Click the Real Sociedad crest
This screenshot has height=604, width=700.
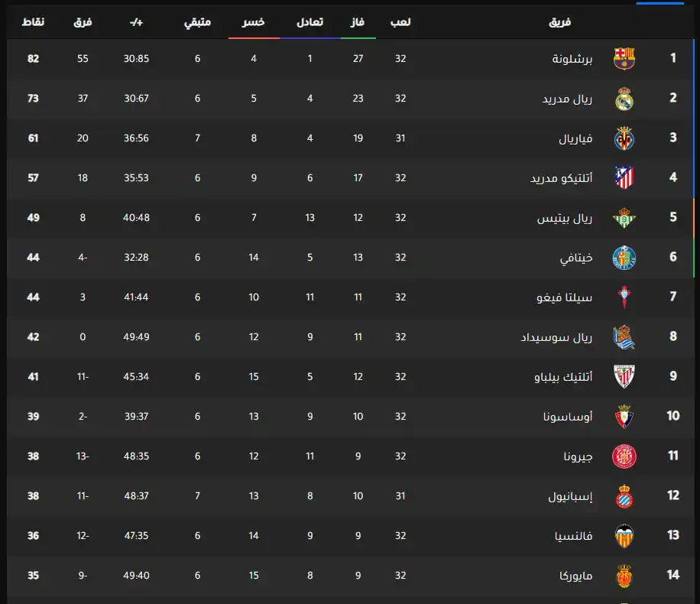click(624, 337)
